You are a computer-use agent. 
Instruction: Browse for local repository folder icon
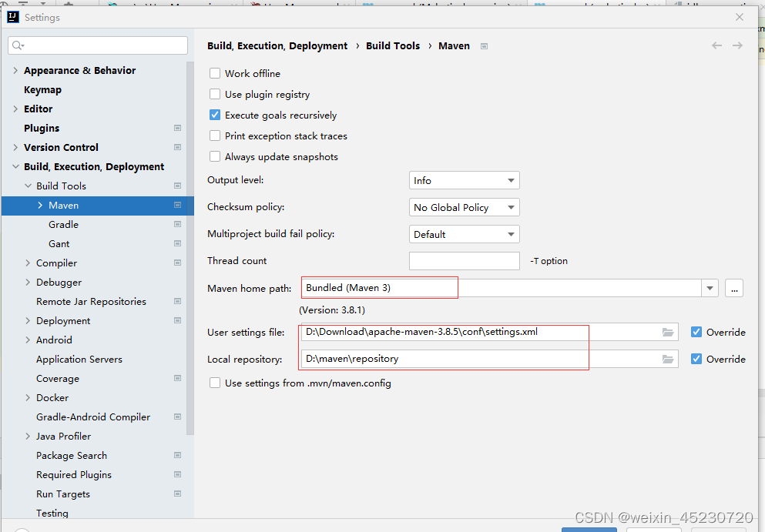click(668, 359)
